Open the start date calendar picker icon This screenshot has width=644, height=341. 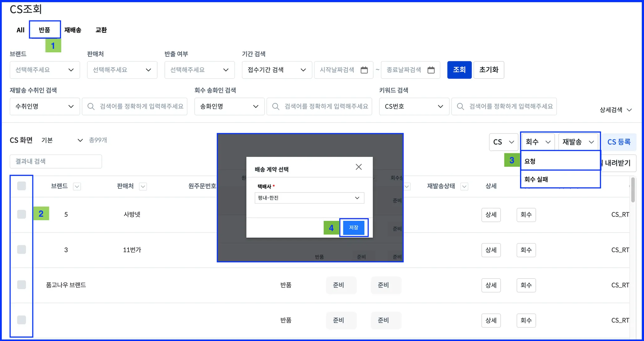tap(364, 70)
